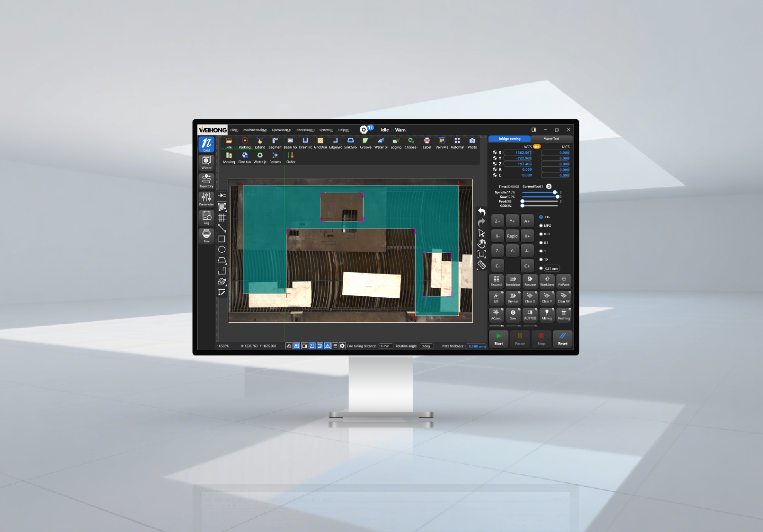The height and width of the screenshot is (532, 763).
Task: Click the Reset button
Action: click(x=562, y=339)
